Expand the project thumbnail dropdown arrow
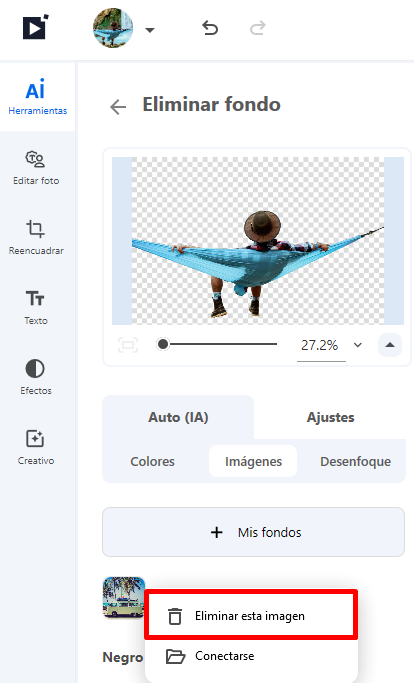The image size is (414, 683). click(150, 30)
